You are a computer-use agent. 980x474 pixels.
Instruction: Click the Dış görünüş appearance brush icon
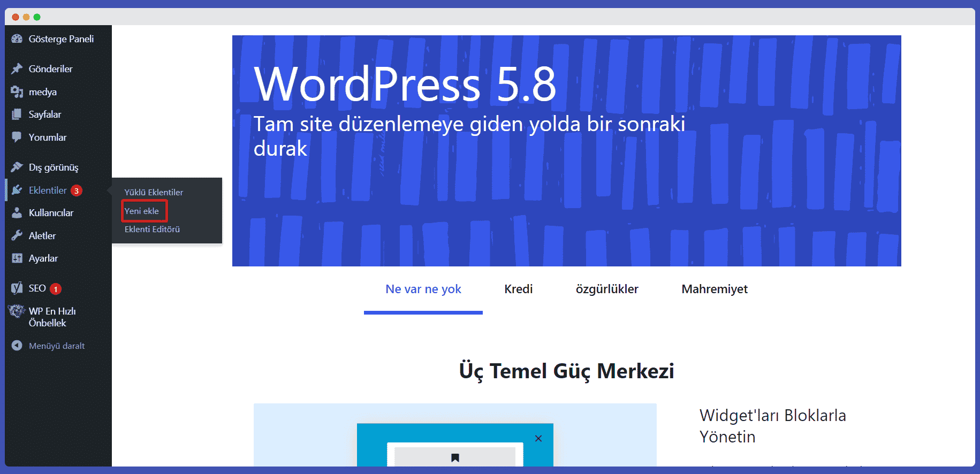tap(17, 167)
